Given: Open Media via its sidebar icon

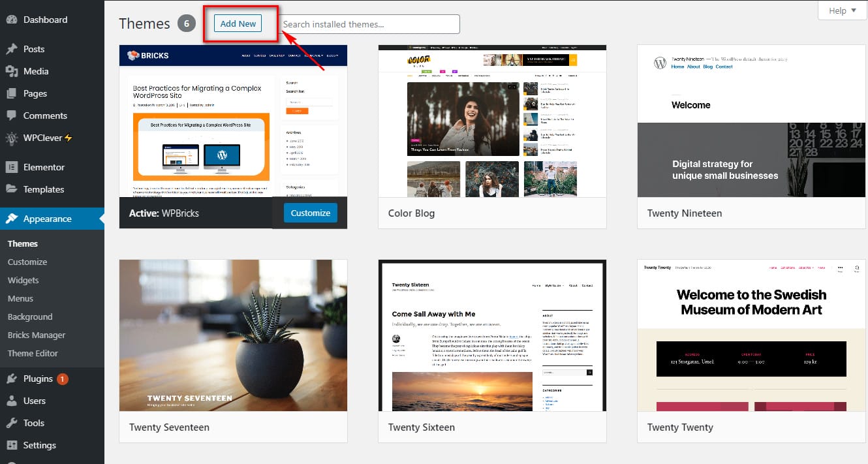Looking at the screenshot, I should point(12,71).
